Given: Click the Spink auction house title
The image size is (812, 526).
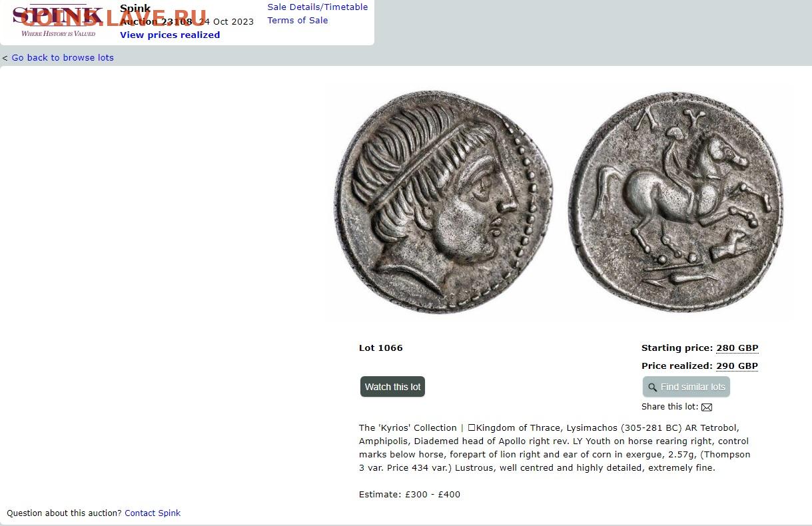Looking at the screenshot, I should tap(135, 8).
